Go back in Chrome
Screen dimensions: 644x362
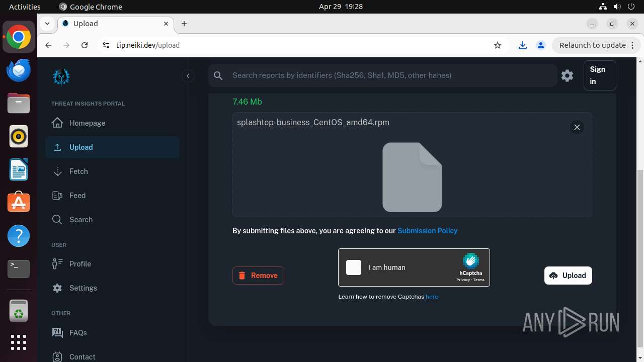(x=48, y=45)
